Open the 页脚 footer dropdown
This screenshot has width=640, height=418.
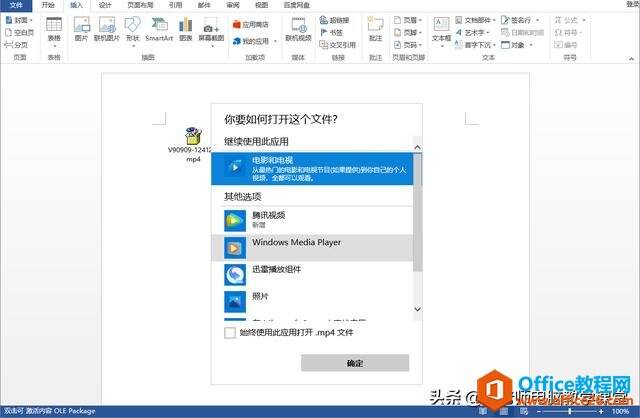(408, 32)
